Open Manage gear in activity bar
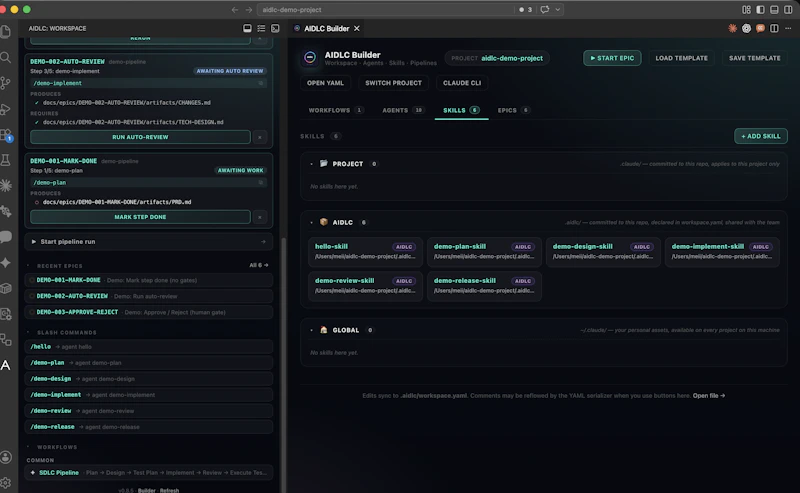 pos(6,482)
